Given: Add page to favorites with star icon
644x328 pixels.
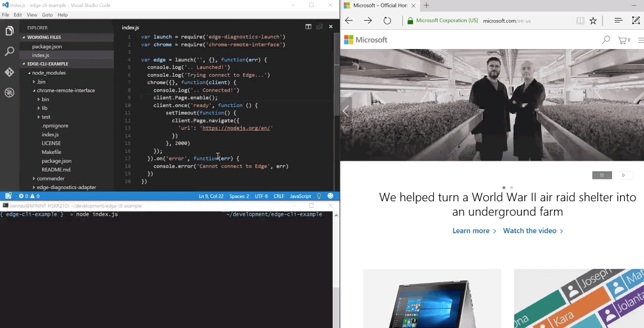Looking at the screenshot, I should (x=593, y=21).
